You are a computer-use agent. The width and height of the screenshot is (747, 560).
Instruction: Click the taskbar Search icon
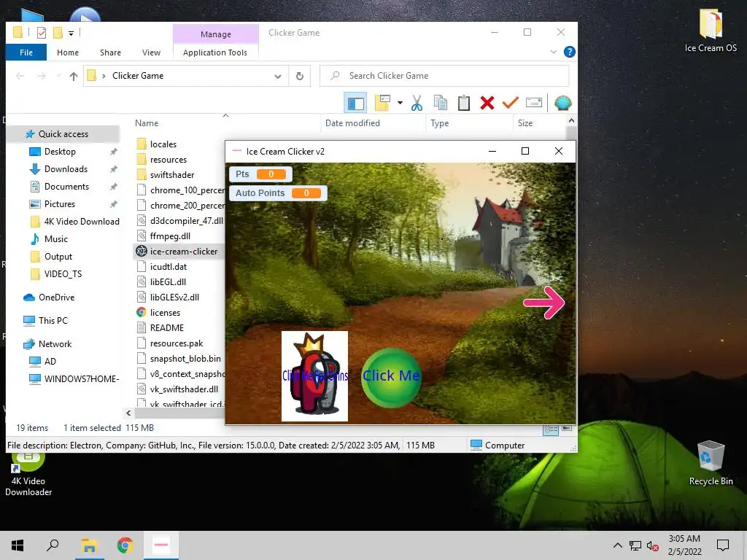pos(53,545)
